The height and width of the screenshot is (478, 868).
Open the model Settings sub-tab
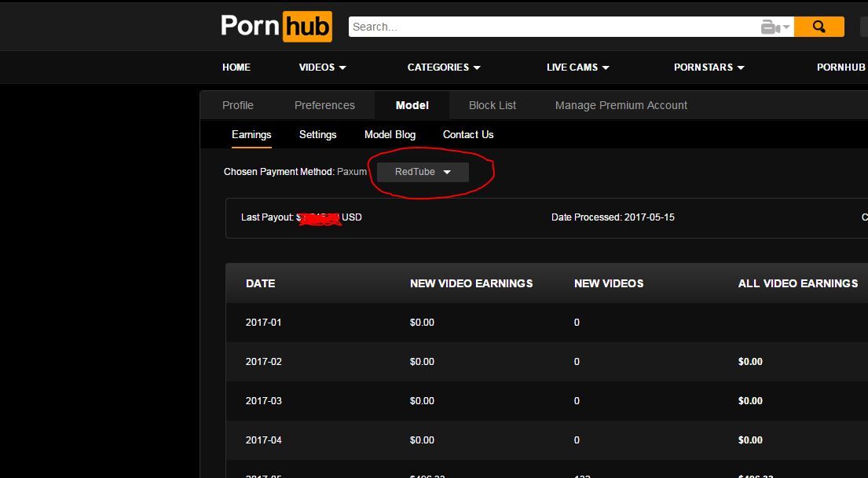coord(317,135)
